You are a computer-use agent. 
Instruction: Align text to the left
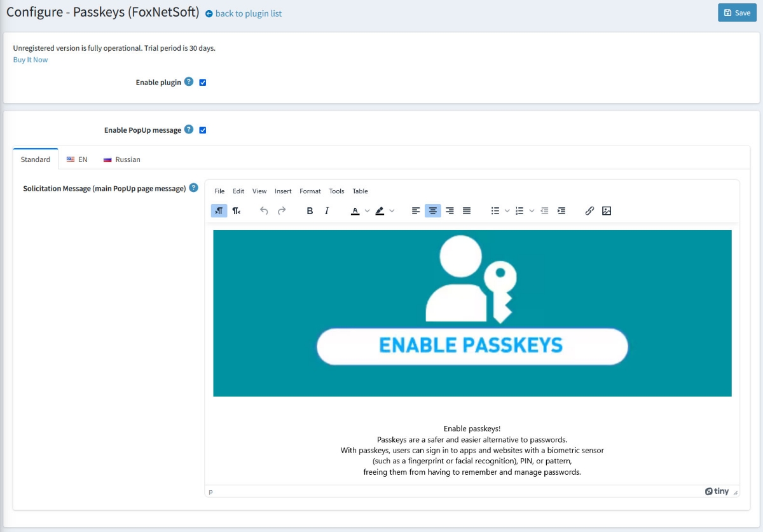(416, 211)
